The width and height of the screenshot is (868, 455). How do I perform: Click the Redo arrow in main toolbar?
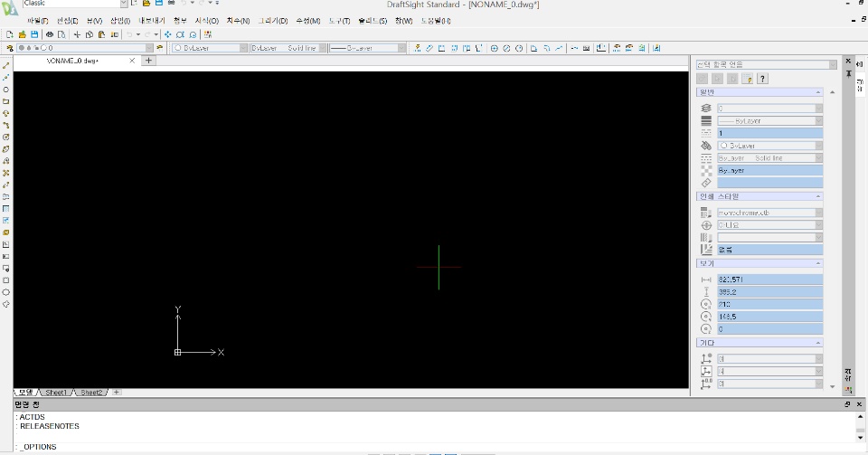pos(147,34)
